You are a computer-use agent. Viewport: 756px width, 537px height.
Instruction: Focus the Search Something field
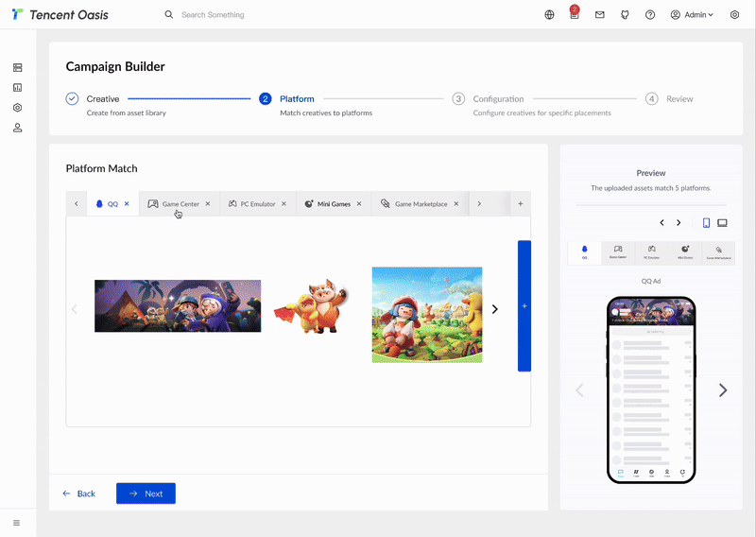[x=213, y=15]
